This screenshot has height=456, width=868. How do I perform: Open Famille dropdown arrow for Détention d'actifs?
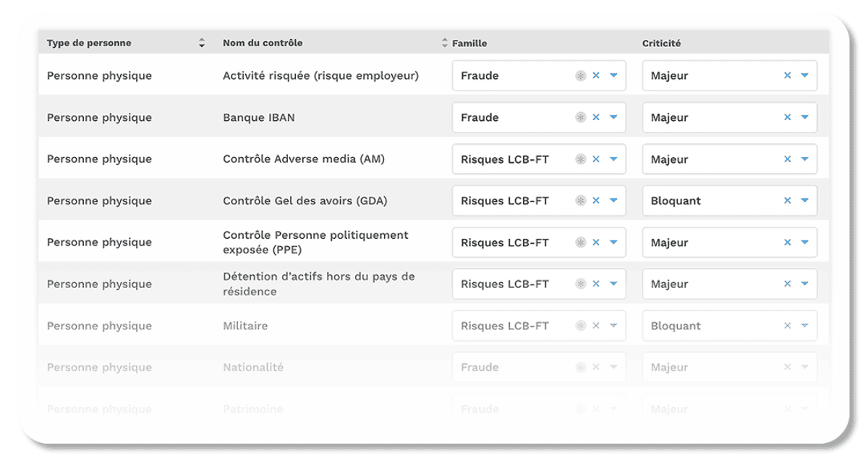[613, 284]
